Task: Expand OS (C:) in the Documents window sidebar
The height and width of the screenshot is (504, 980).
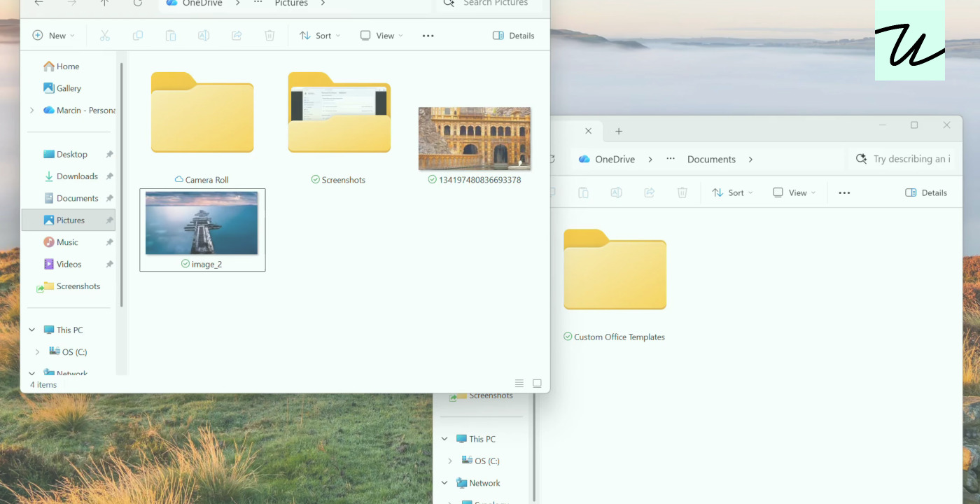Action: click(450, 461)
